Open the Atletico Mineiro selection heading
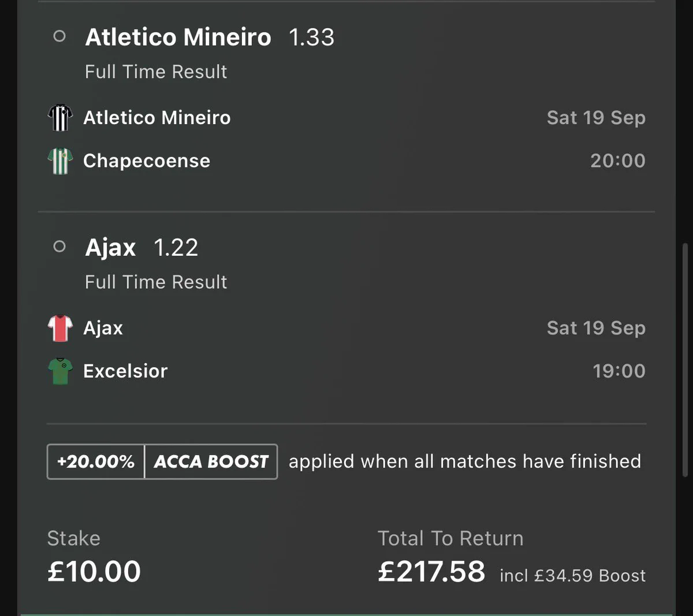 [x=178, y=38]
